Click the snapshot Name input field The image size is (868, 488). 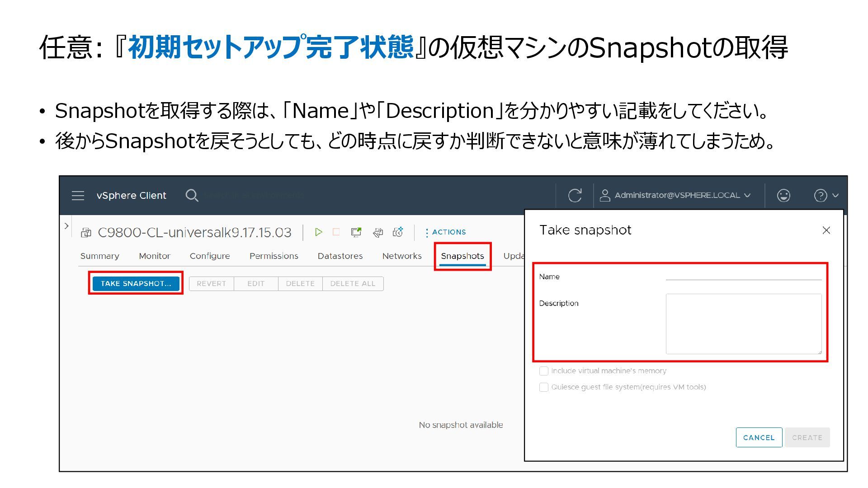743,275
